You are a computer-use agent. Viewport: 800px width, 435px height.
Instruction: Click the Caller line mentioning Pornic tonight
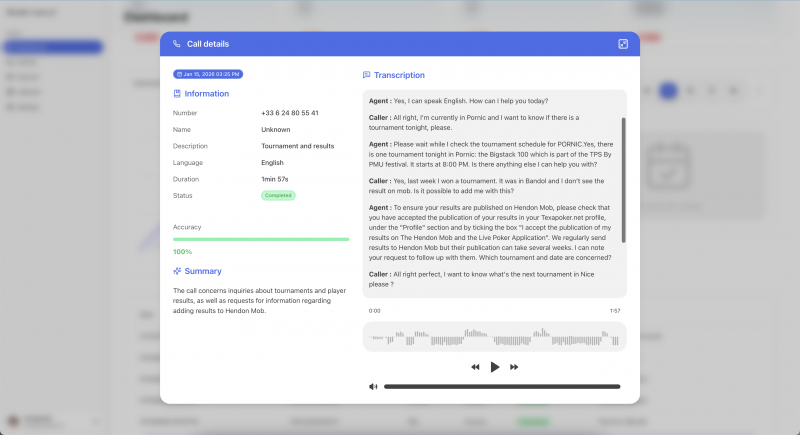(x=474, y=122)
